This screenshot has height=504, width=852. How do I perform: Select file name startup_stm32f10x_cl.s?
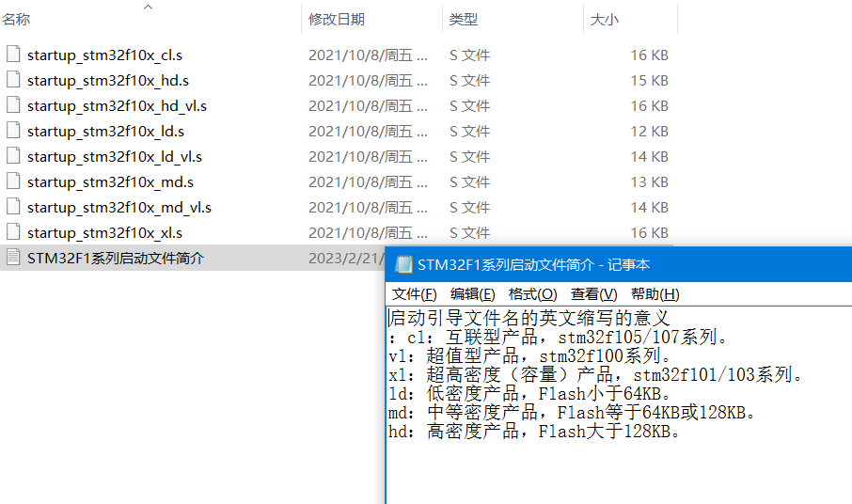click(x=105, y=55)
